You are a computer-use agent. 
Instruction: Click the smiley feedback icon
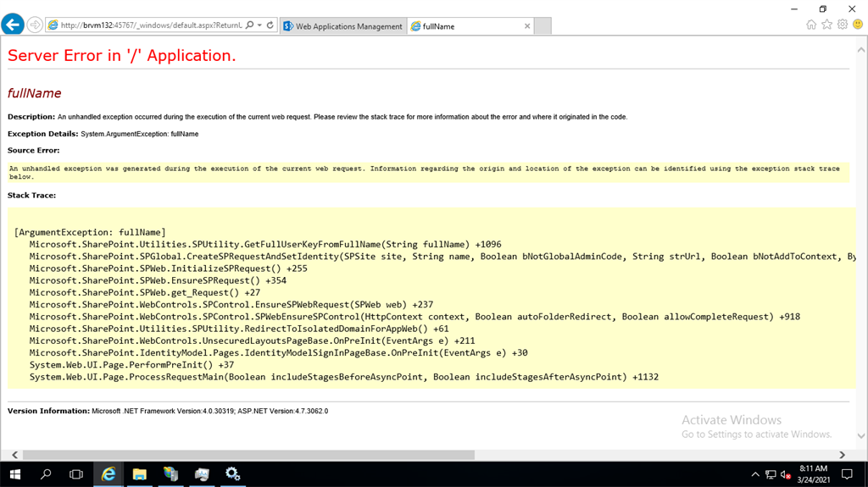[x=858, y=25]
